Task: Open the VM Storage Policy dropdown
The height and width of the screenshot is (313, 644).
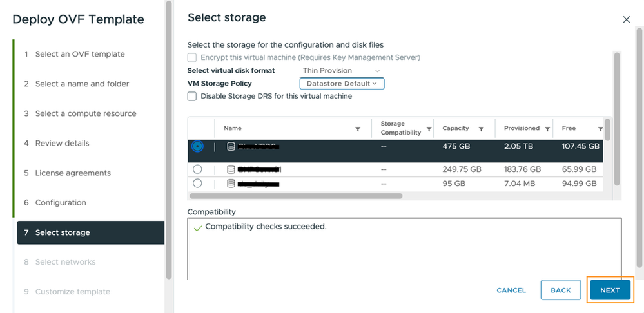Action: [342, 83]
